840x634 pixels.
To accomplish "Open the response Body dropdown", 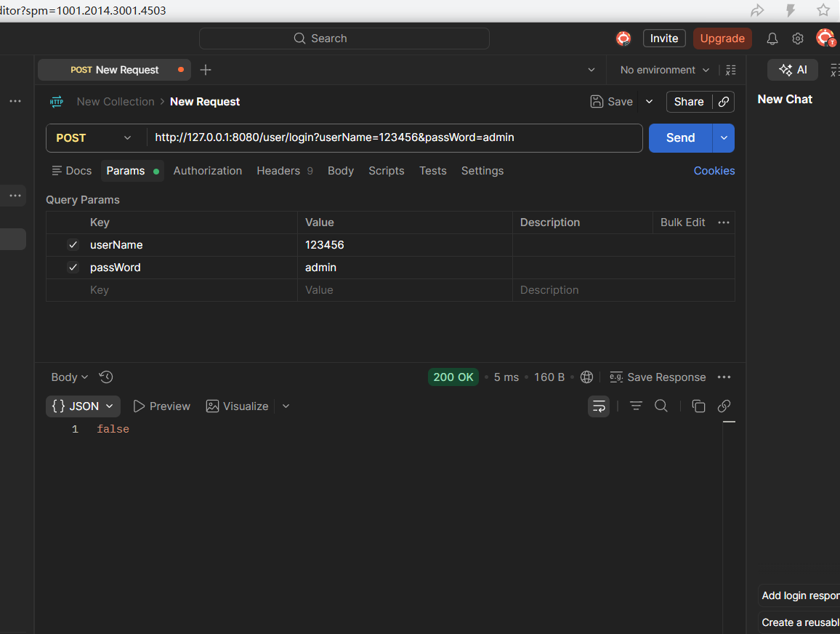I will (x=69, y=377).
